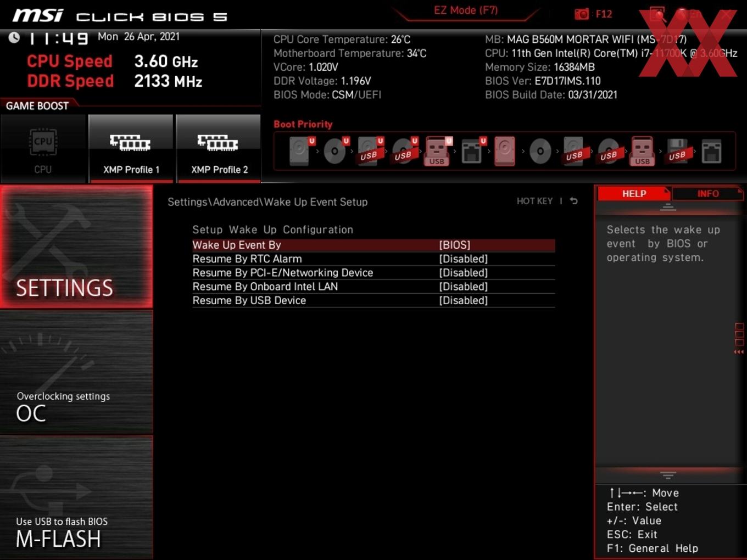Click the MB: MAG B560M MORTAR WIFI entry
The image size is (747, 560).
point(586,40)
